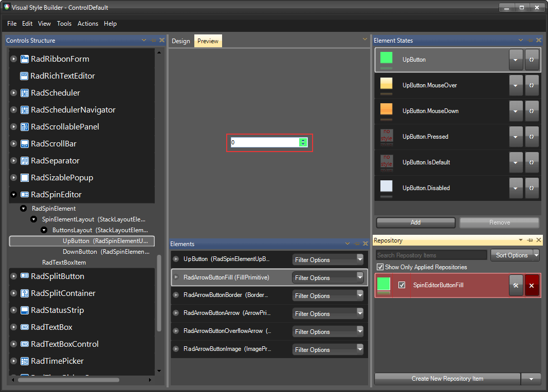Click the Remove state button
This screenshot has height=392, width=548.
coord(500,222)
